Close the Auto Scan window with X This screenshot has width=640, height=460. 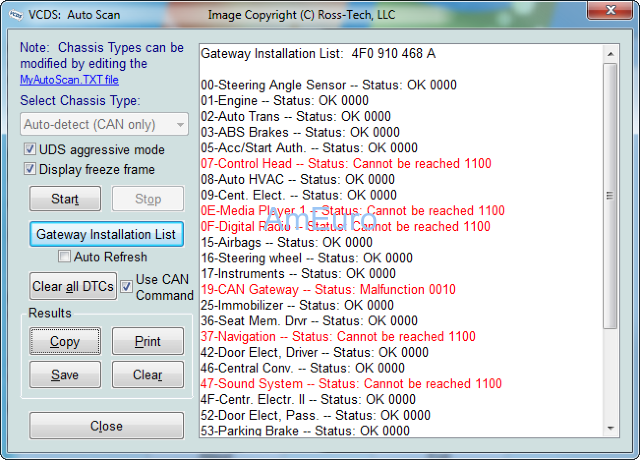610,10
